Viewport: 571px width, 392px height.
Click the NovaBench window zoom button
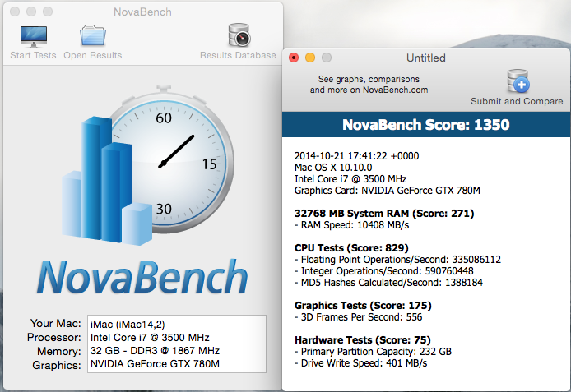point(48,12)
